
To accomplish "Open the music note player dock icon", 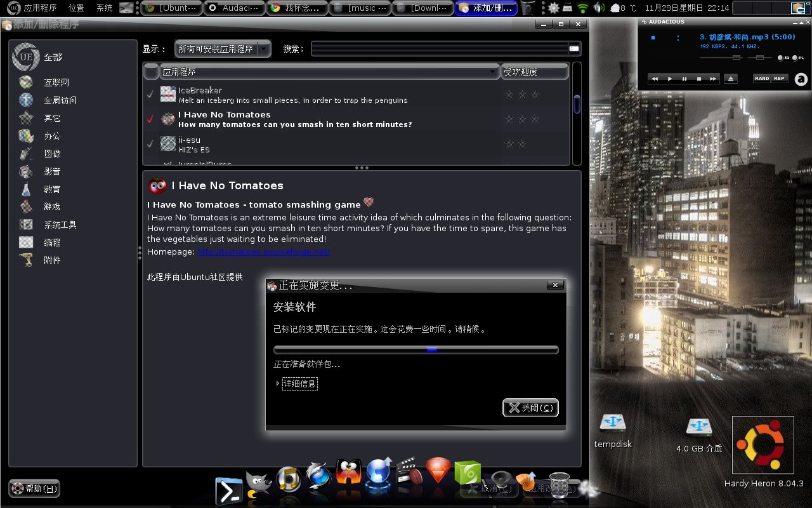I will pyautogui.click(x=289, y=479).
